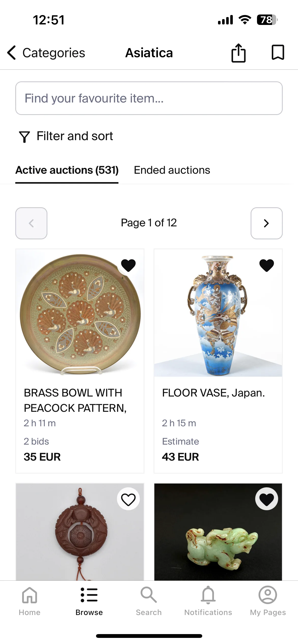This screenshot has height=644, width=298.
Task: Click the previous page chevron button
Action: pyautogui.click(x=31, y=223)
